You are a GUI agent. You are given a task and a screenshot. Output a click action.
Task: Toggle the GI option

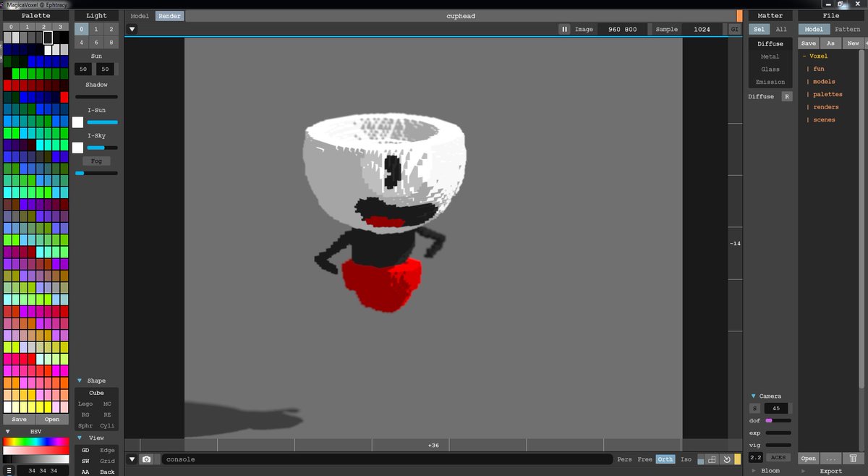(735, 30)
